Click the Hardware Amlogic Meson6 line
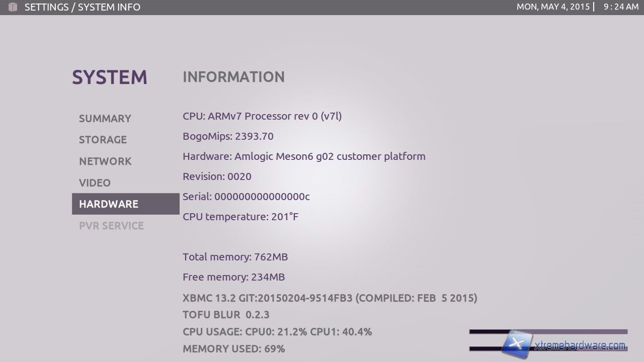644x362 pixels. 304,156
